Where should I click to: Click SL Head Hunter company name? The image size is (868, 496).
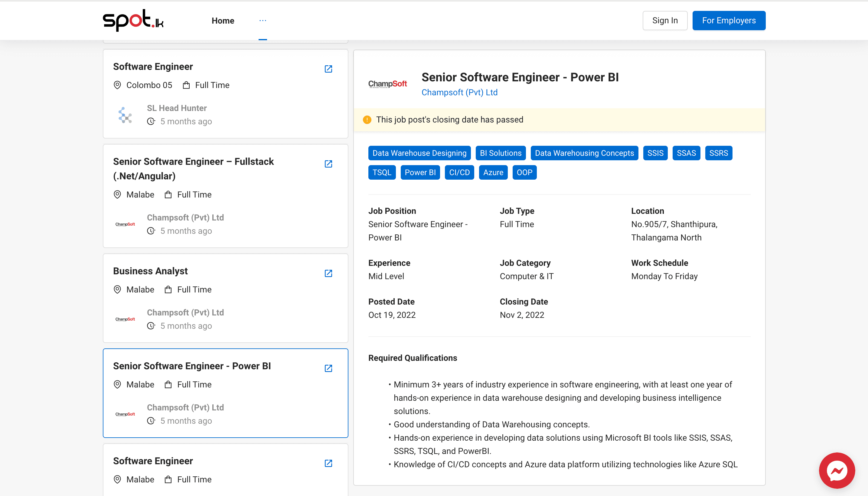[x=176, y=108]
